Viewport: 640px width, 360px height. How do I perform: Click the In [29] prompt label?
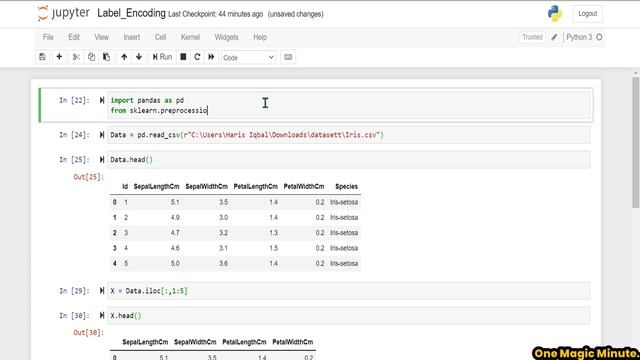74,291
